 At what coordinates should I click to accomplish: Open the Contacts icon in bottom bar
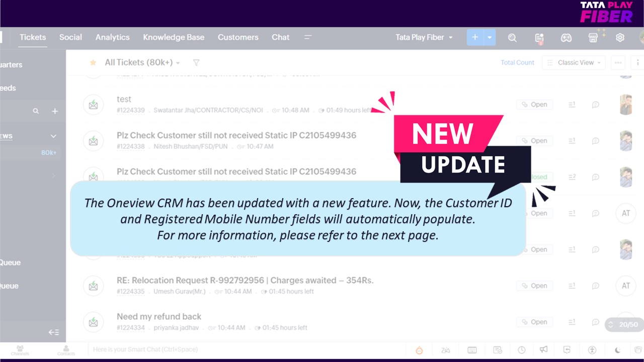(x=66, y=350)
